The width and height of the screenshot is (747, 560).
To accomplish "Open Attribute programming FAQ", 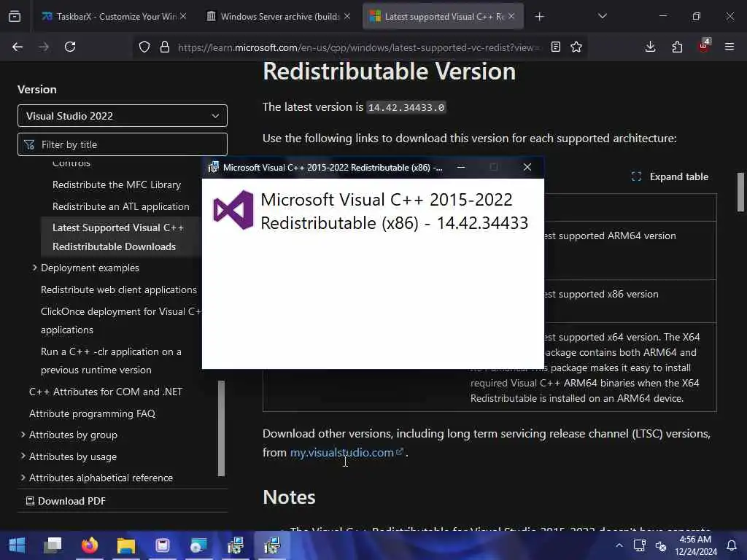I will tap(93, 414).
